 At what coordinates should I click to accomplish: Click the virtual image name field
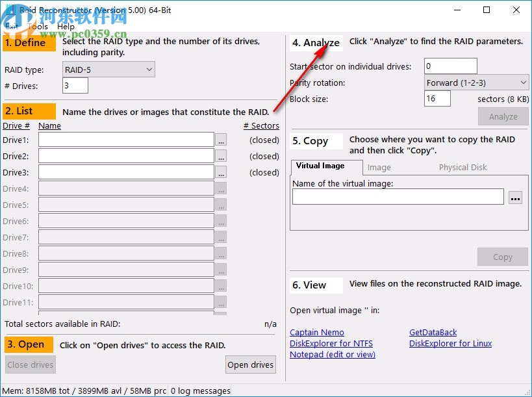[398, 196]
